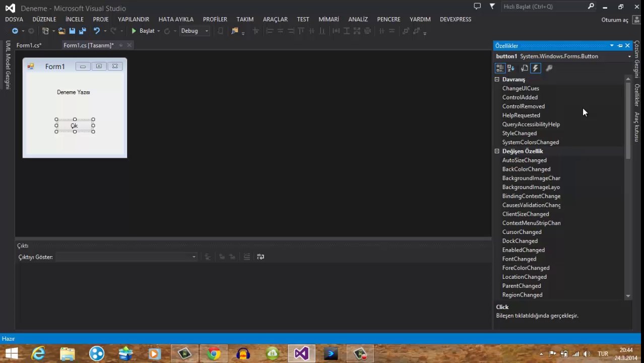Click the Navigate Backward toolbar arrow

[15, 31]
